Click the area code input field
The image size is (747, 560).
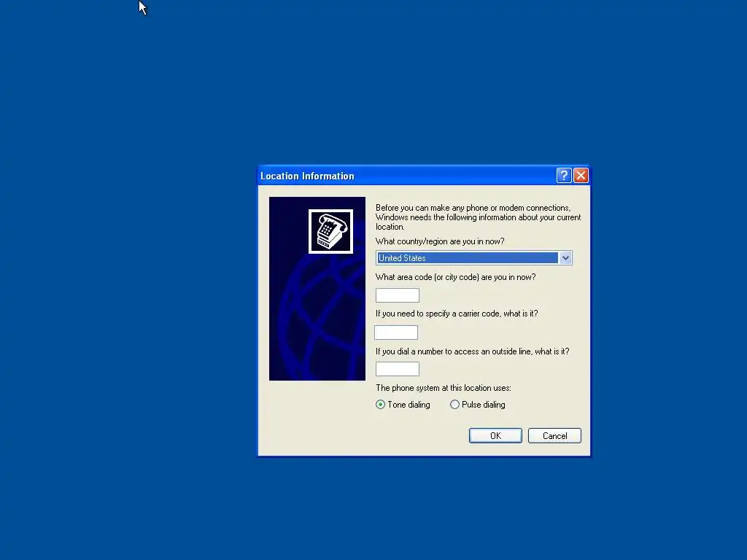click(398, 295)
